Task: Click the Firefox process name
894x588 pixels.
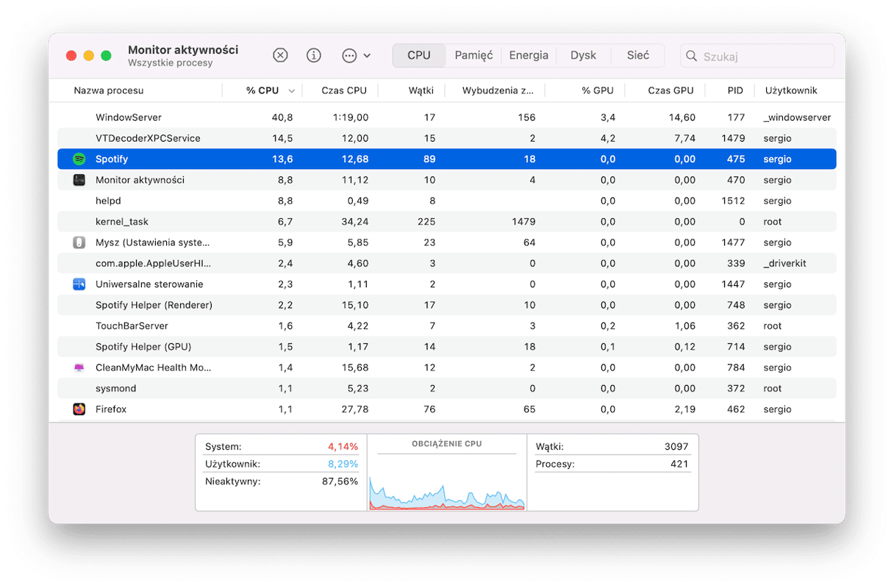Action: click(111, 409)
